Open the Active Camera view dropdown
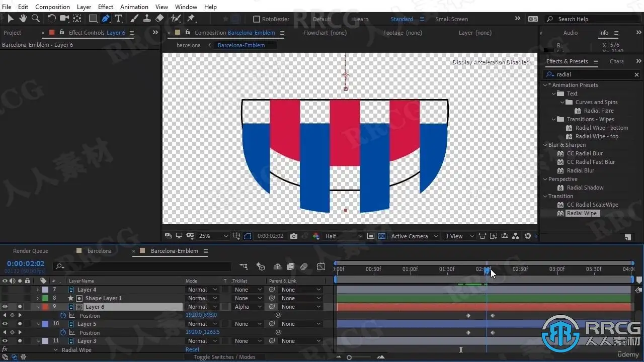644x362 pixels. click(x=415, y=236)
